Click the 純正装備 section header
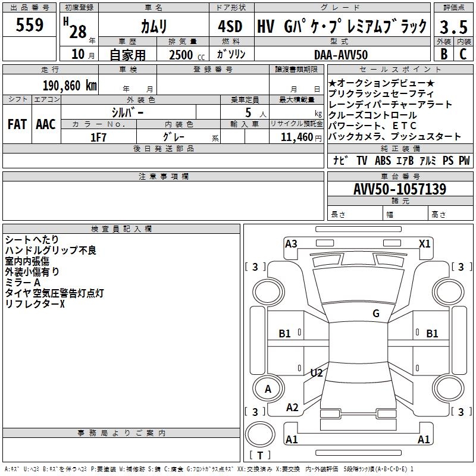 [400, 148]
